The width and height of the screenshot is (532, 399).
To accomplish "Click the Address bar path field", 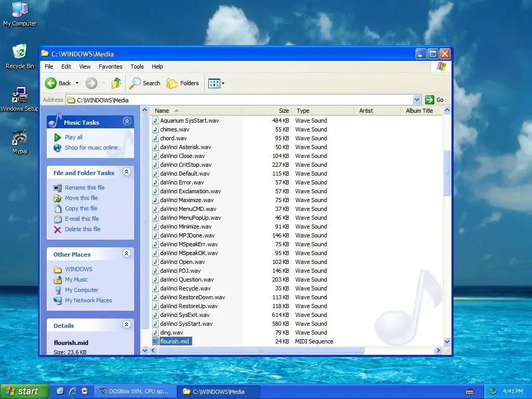I will [x=239, y=100].
